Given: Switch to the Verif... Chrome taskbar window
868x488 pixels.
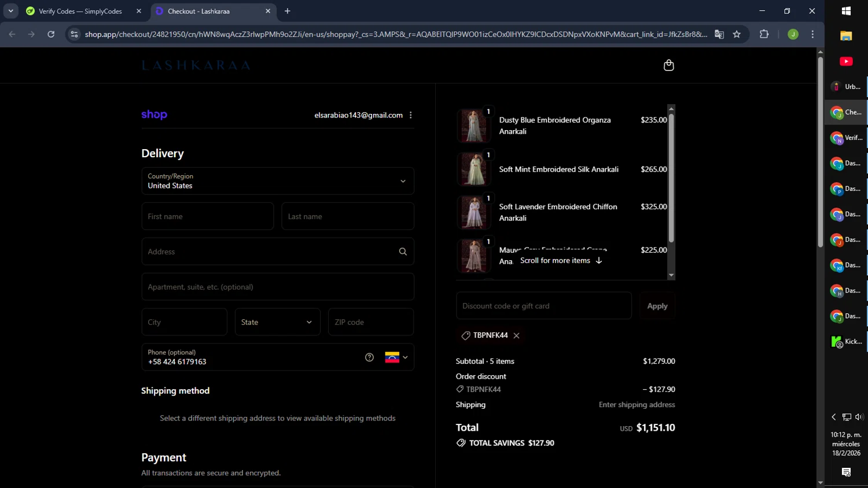Looking at the screenshot, I should tap(846, 138).
